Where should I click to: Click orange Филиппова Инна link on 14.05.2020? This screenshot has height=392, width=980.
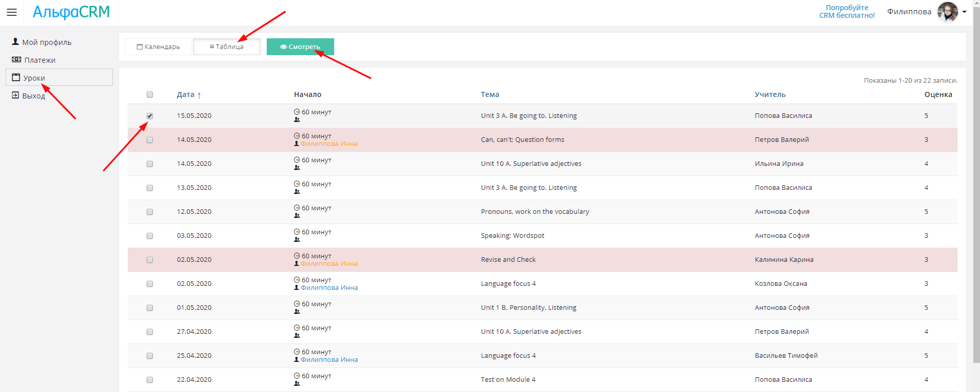coord(329,144)
